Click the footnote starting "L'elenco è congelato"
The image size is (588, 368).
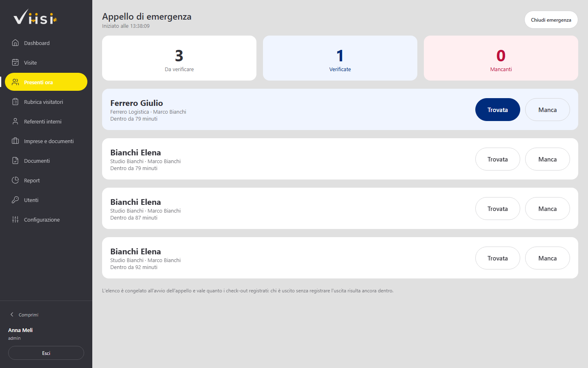[x=248, y=291]
